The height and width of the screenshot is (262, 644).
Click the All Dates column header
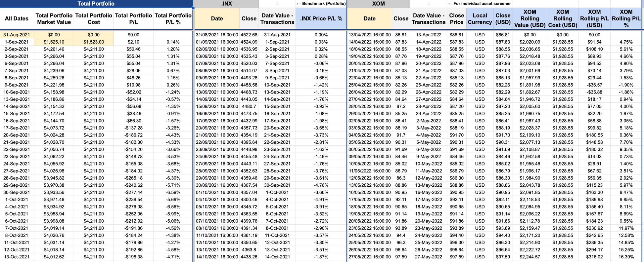(17, 19)
